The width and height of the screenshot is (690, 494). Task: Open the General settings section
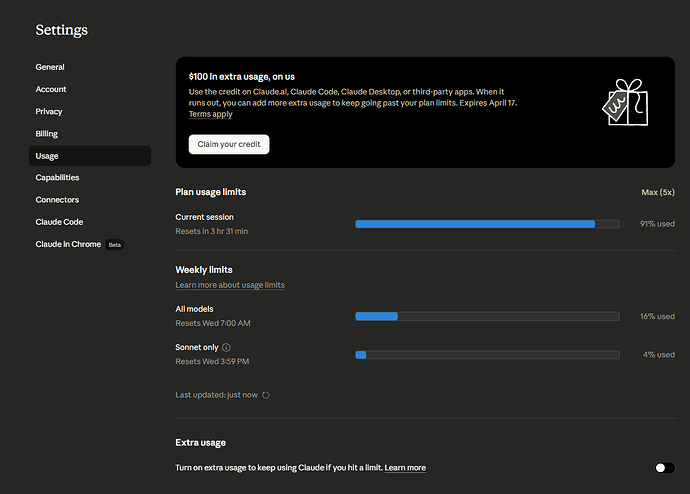[x=50, y=67]
